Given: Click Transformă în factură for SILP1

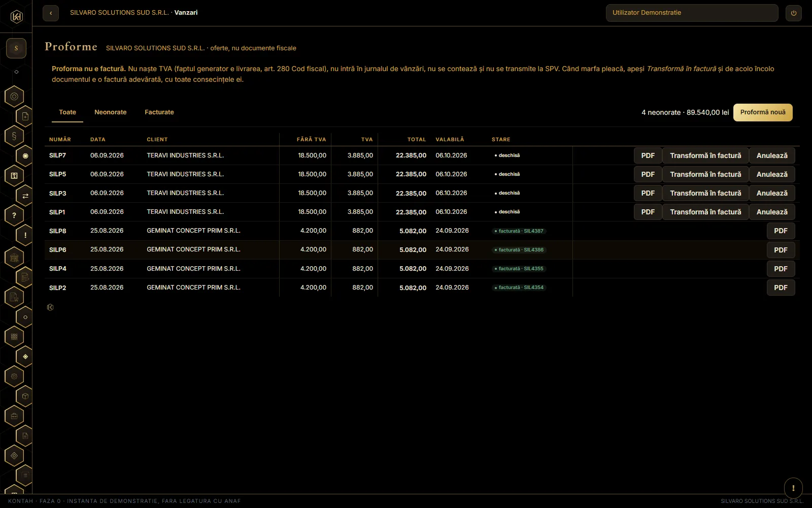Looking at the screenshot, I should click(x=705, y=212).
